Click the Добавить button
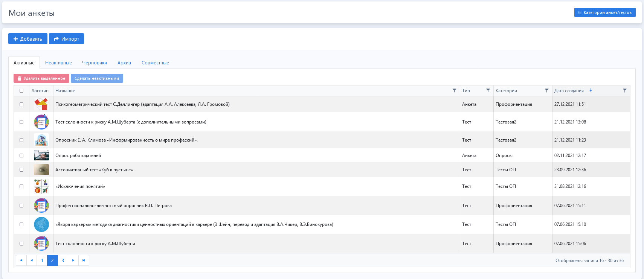This screenshot has width=644, height=279. pyautogui.click(x=28, y=39)
